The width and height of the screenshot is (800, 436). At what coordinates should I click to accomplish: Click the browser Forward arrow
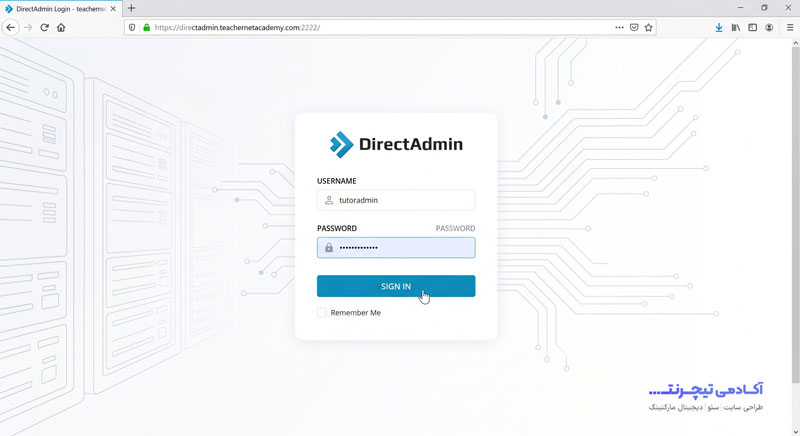click(x=28, y=28)
